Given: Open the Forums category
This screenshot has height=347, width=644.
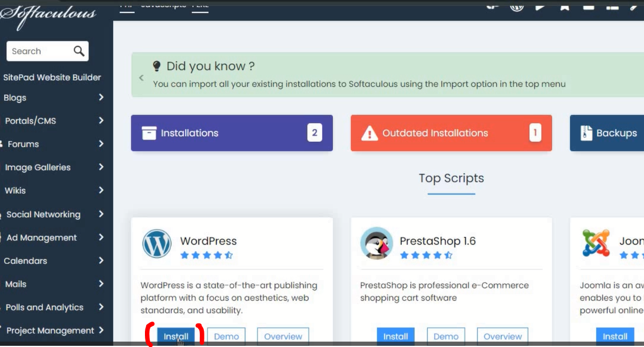Looking at the screenshot, I should (x=23, y=144).
